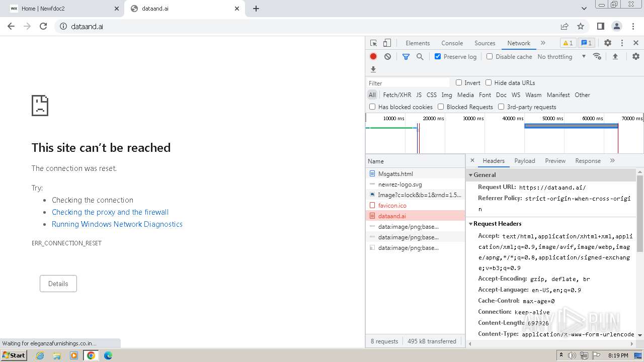Open Chrome main menu dots
Viewport: 644px width, 362px height.
coord(633,27)
